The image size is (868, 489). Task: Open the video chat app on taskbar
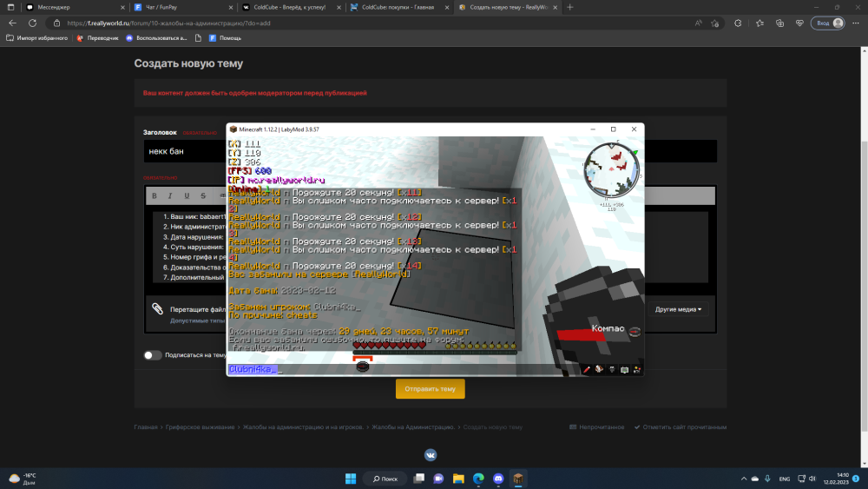click(438, 479)
